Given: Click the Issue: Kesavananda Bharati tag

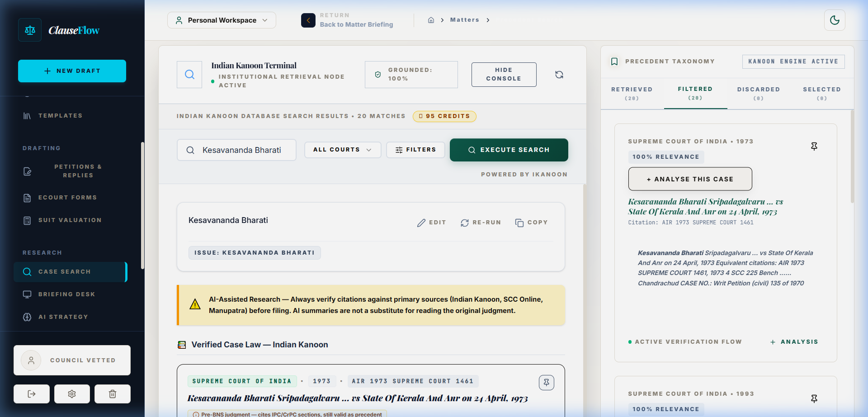Looking at the screenshot, I should (x=255, y=253).
